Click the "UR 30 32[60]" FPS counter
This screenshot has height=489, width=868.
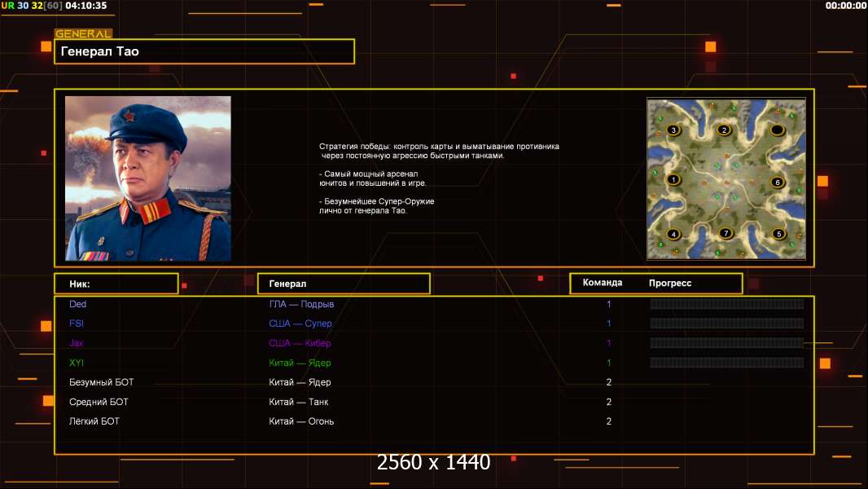[x=32, y=6]
